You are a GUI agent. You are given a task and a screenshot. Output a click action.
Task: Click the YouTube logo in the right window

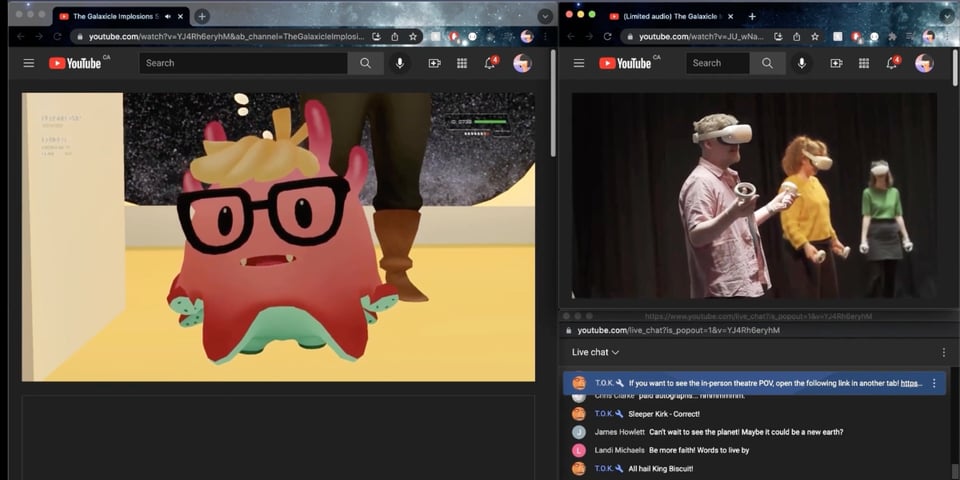click(626, 63)
